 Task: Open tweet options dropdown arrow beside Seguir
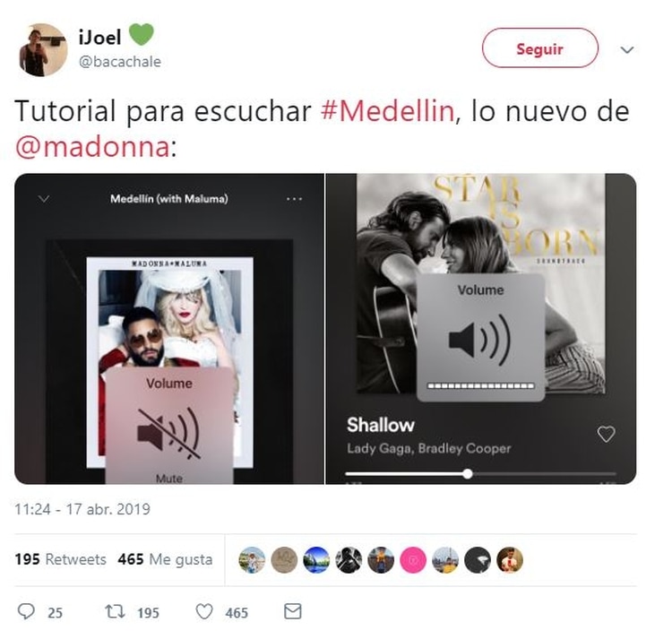pyautogui.click(x=627, y=49)
